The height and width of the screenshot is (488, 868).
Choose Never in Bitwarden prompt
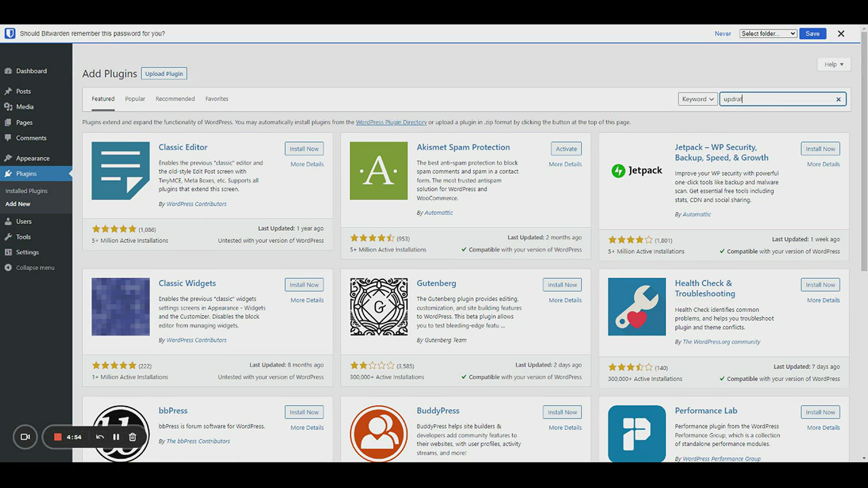pos(722,34)
